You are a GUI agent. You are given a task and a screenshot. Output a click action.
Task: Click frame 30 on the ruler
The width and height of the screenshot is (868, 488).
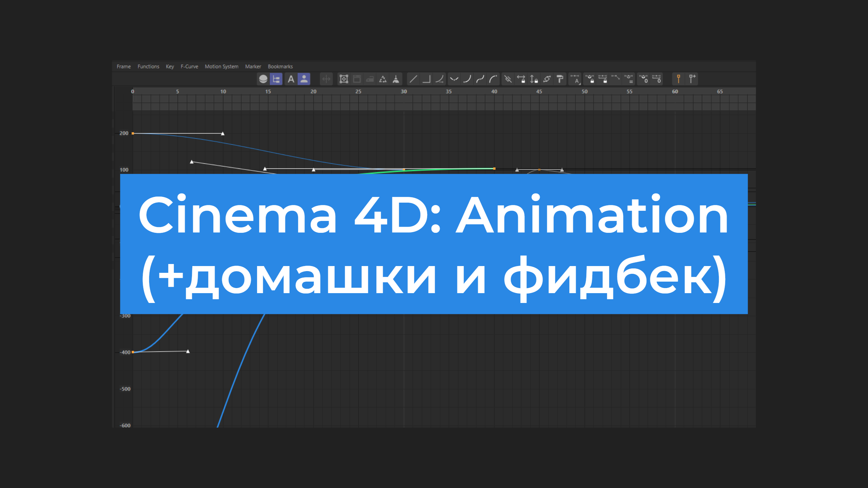click(x=404, y=91)
